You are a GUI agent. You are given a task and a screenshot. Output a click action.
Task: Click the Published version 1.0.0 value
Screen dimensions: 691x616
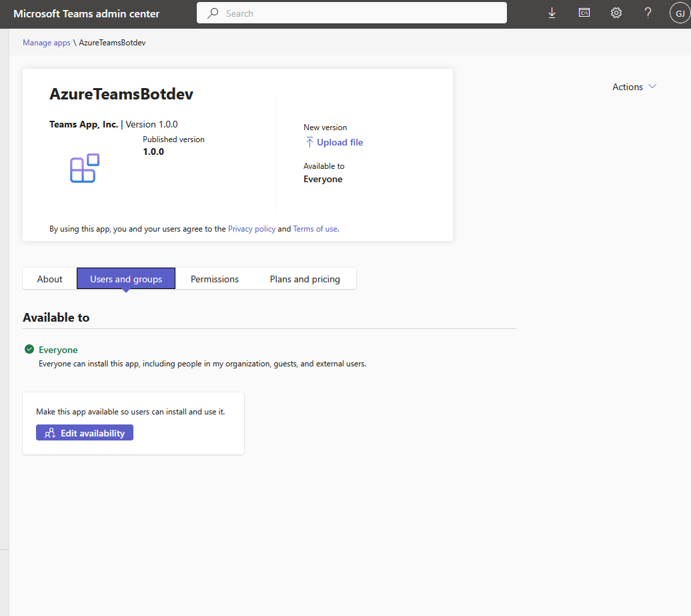153,151
